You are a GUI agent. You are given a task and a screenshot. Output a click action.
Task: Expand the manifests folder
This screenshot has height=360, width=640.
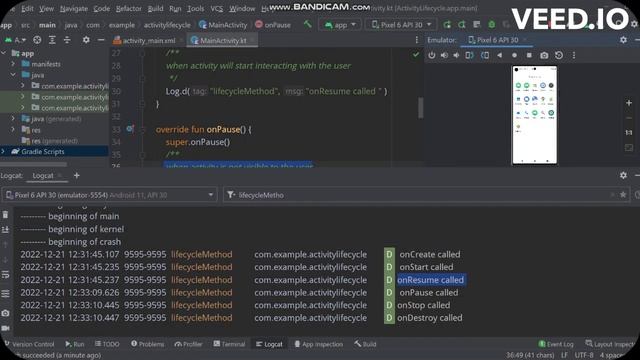click(x=13, y=64)
